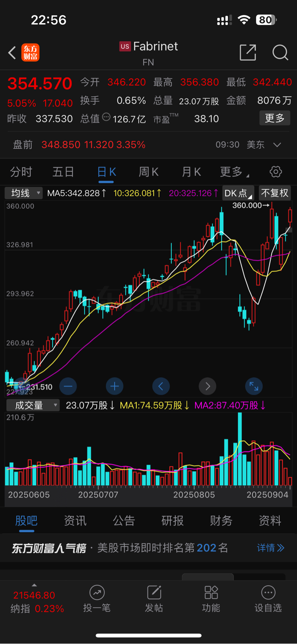Switch to the 分时 tab
297x644 pixels.
(21, 172)
